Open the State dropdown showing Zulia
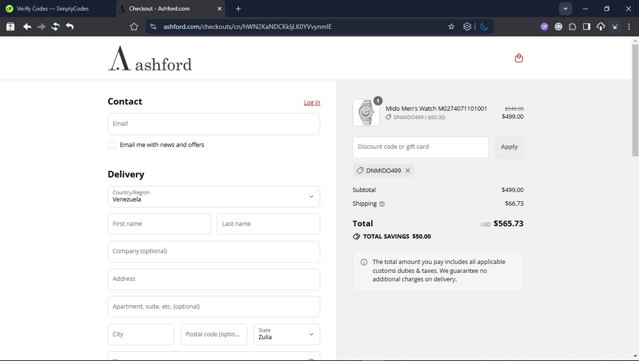 286,334
